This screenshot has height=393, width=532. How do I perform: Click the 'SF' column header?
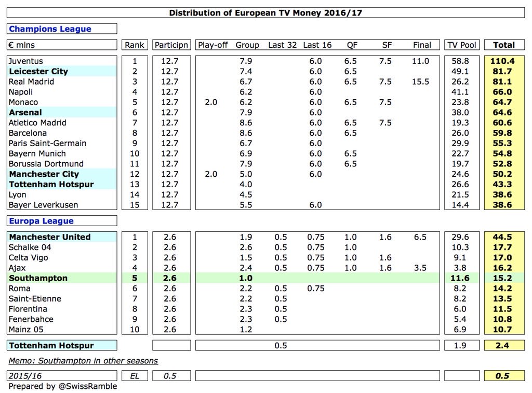tap(387, 45)
